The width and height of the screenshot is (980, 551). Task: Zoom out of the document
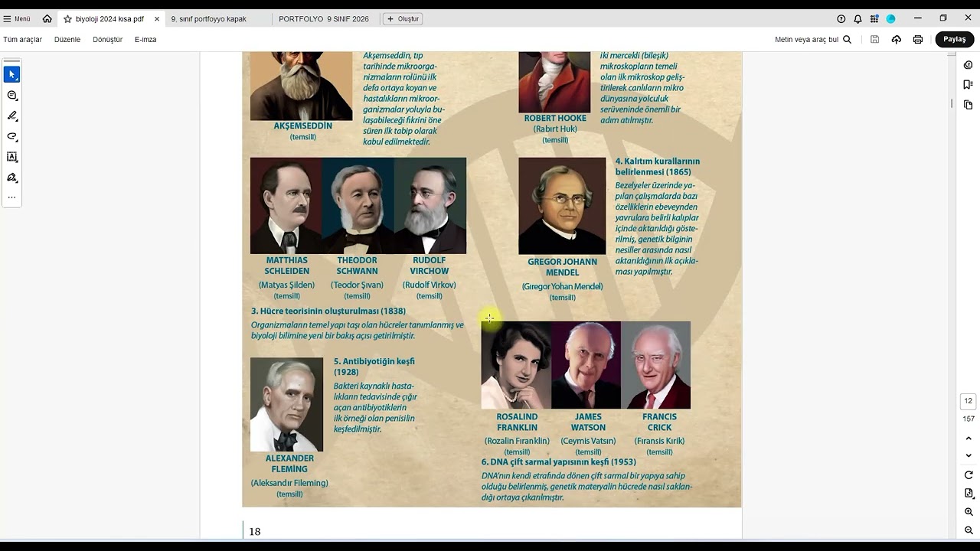coord(969,530)
